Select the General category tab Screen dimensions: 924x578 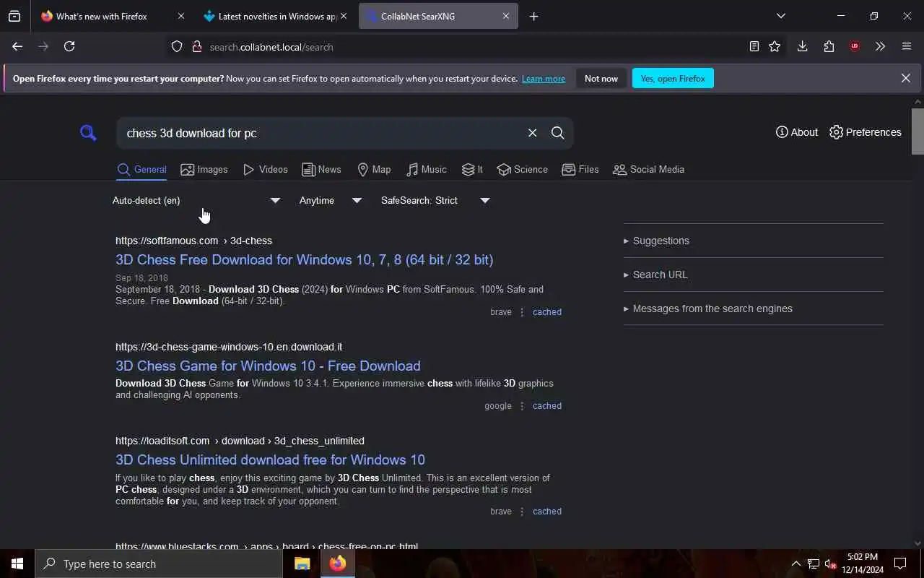click(x=142, y=170)
